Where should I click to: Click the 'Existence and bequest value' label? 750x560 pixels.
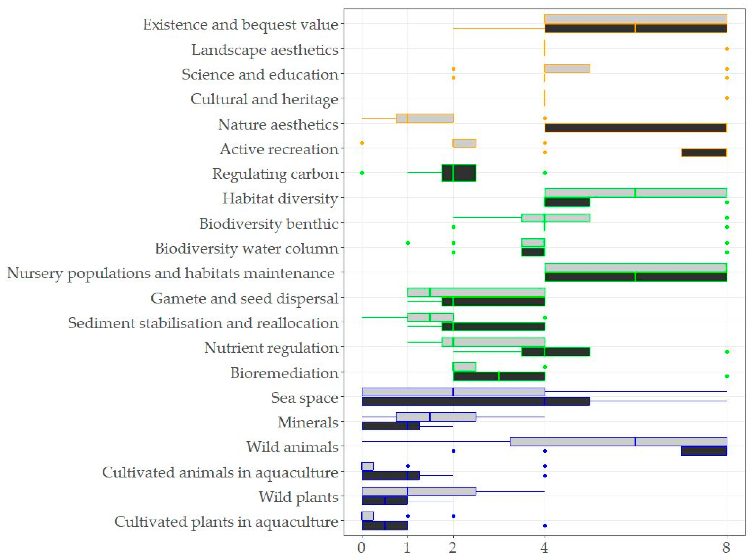tap(240, 25)
